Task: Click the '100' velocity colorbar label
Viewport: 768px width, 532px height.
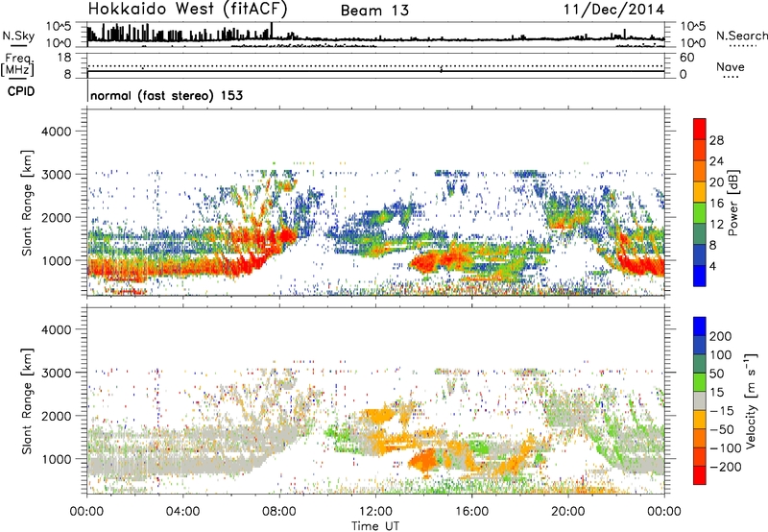Action: [721, 355]
